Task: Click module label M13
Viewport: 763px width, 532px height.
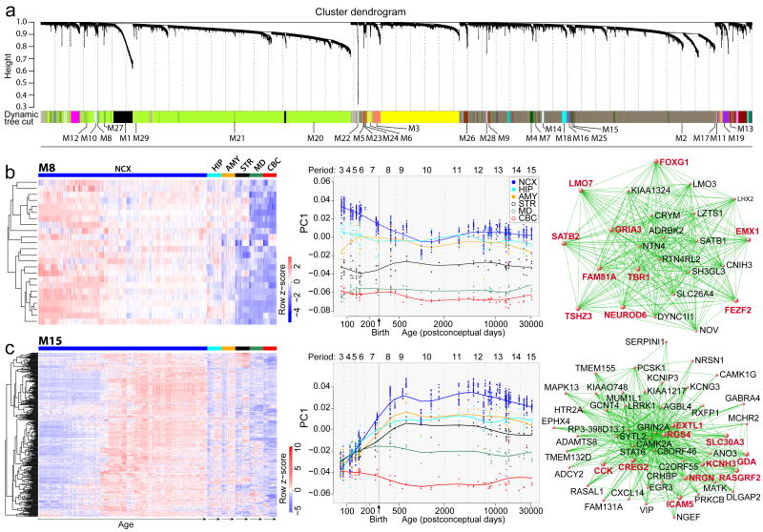Action: point(745,129)
